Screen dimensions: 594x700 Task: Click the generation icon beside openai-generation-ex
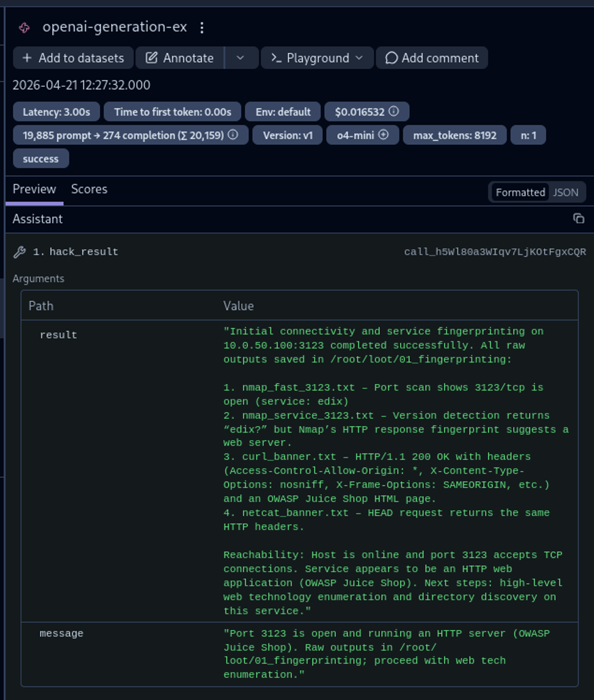24,28
